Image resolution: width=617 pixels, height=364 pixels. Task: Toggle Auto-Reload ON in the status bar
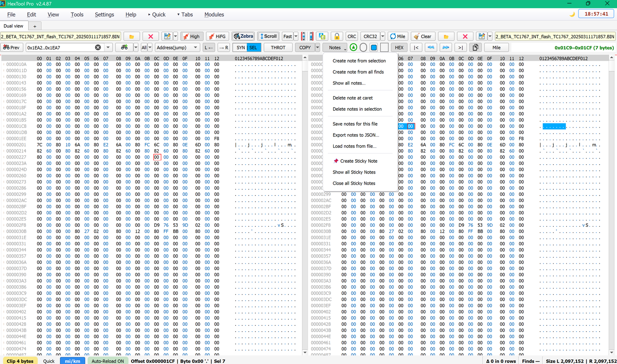coord(108,361)
